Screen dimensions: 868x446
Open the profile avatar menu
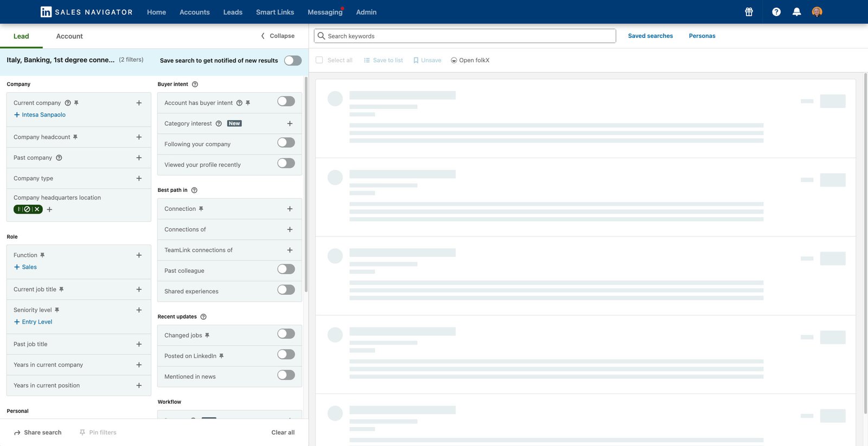817,12
